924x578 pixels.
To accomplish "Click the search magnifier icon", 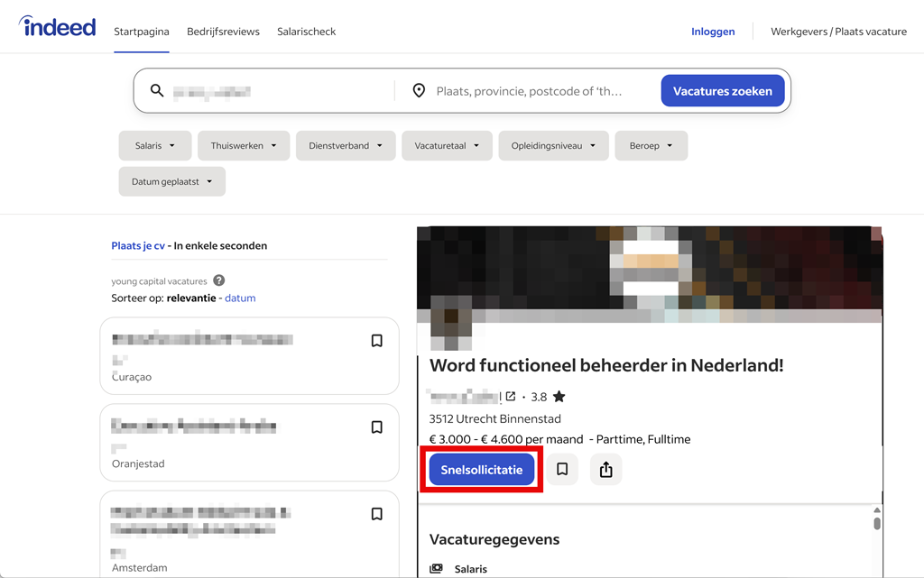I will pos(157,91).
